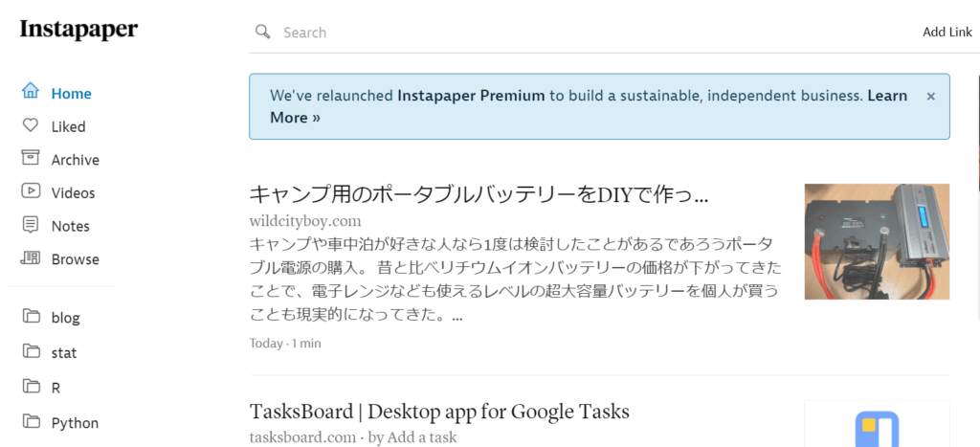Follow the Learn More link
This screenshot has height=447, width=980.
click(x=588, y=106)
